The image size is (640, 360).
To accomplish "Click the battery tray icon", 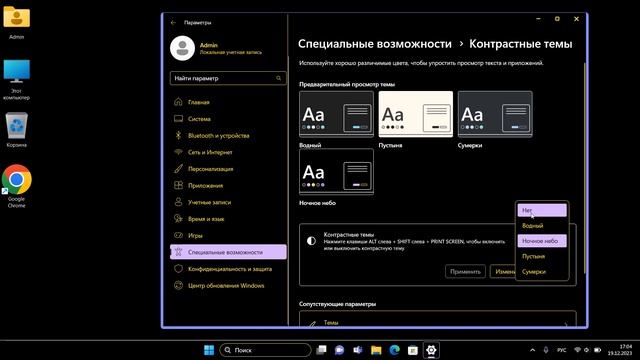I will pos(598,350).
